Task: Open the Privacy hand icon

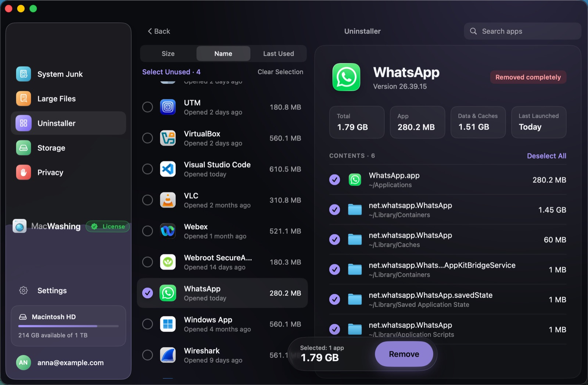Action: click(x=24, y=172)
